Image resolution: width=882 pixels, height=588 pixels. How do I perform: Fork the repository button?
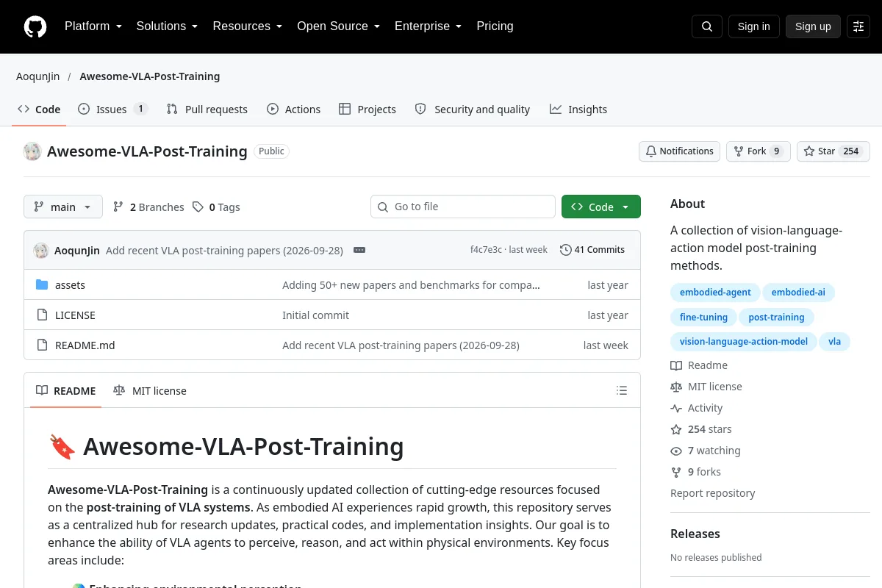[759, 151]
